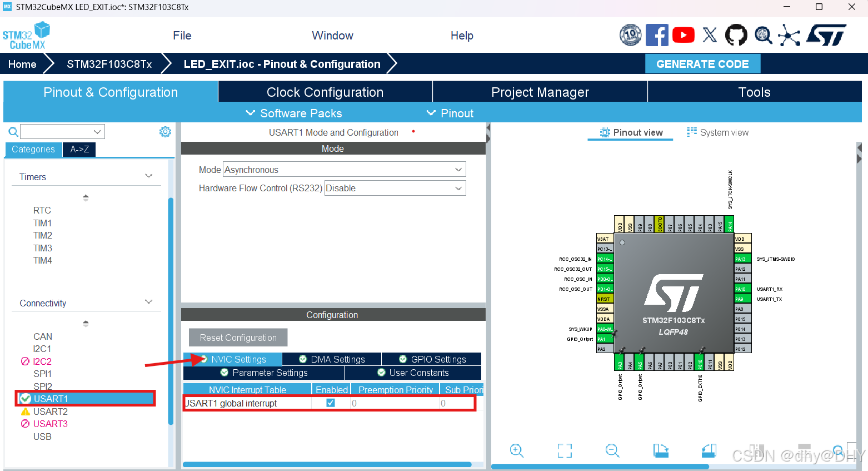Image resolution: width=868 pixels, height=471 pixels.
Task: Open the peripheral search combo box arrow
Action: (97, 132)
